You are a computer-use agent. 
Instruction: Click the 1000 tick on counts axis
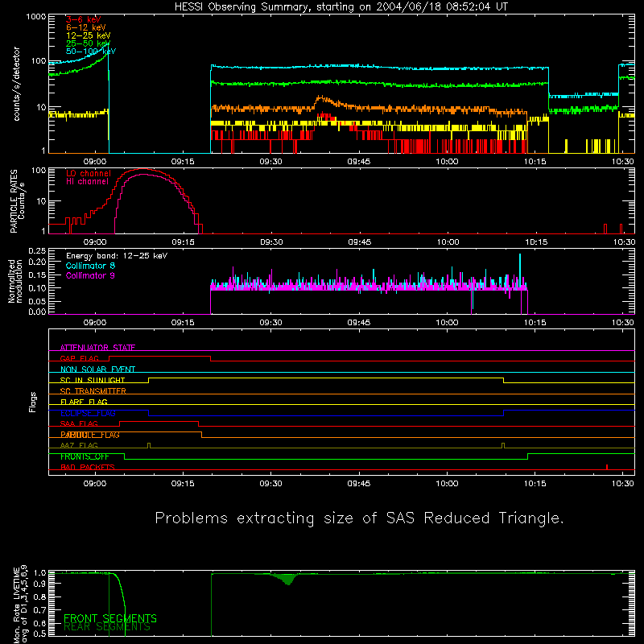(x=36, y=17)
